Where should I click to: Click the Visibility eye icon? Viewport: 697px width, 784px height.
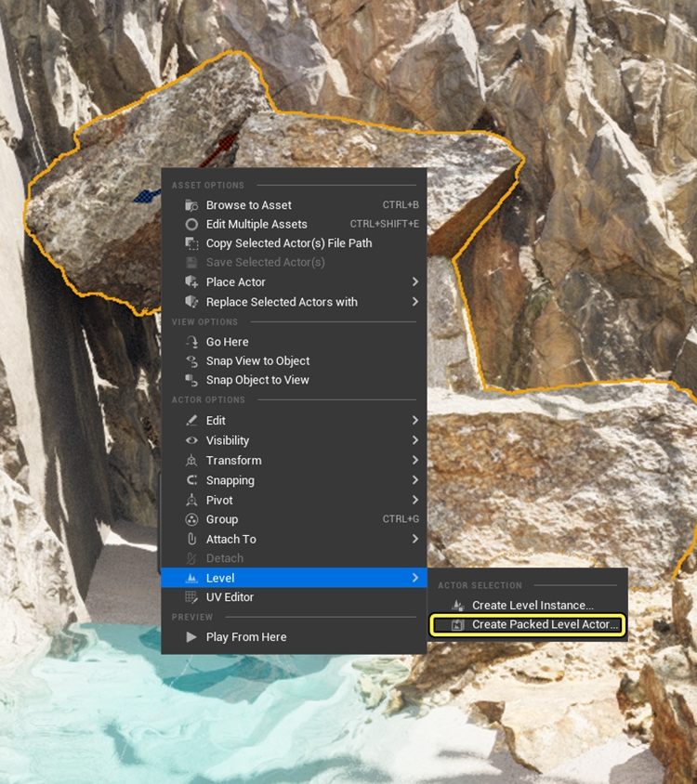191,440
